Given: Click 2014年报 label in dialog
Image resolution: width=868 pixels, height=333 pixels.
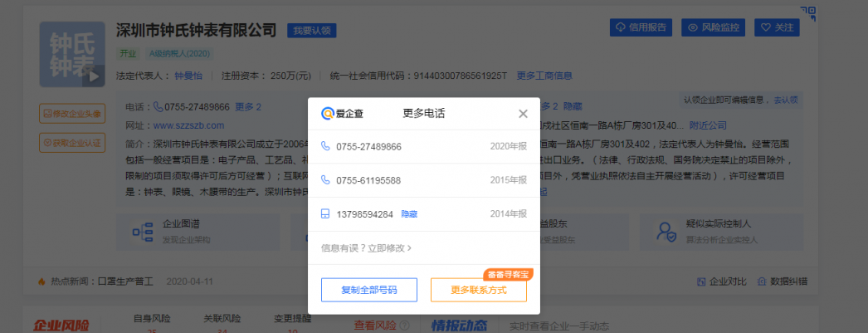Looking at the screenshot, I should tap(508, 214).
